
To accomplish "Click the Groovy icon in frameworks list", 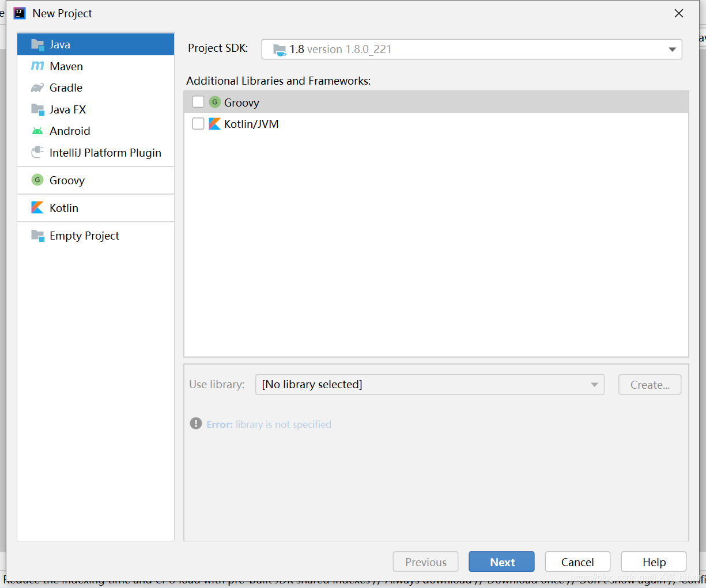I will pyautogui.click(x=215, y=102).
